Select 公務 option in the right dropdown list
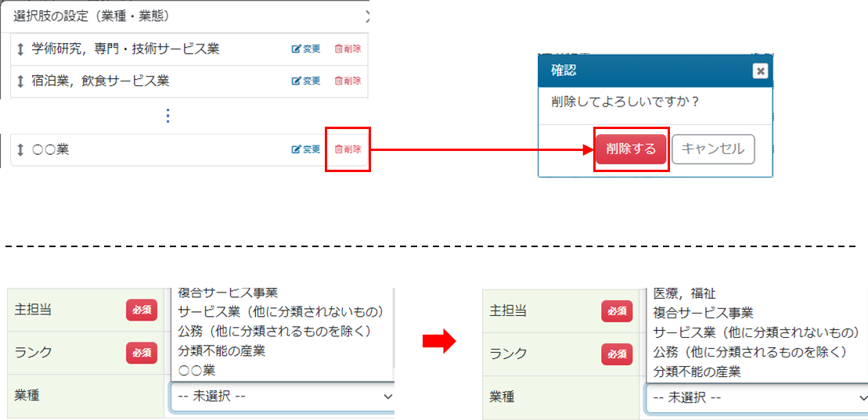 [x=750, y=352]
